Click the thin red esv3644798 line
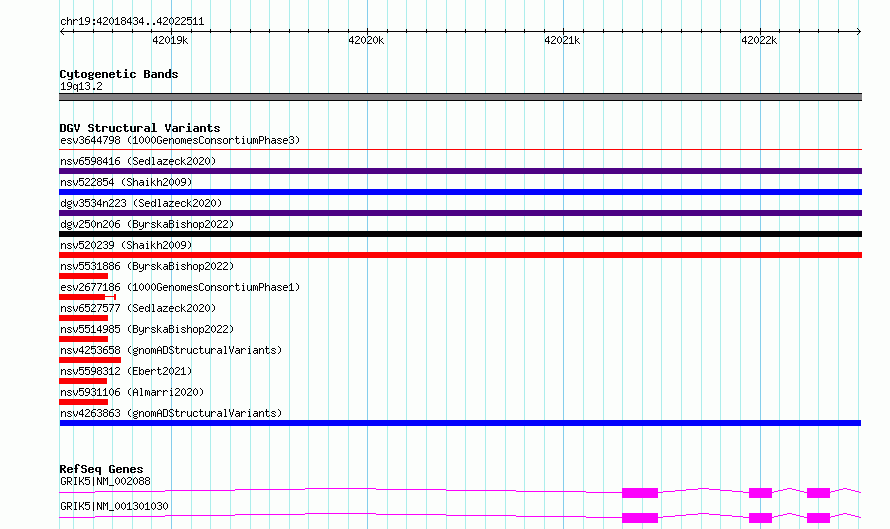Screen dimensions: 890x529 click(460, 150)
